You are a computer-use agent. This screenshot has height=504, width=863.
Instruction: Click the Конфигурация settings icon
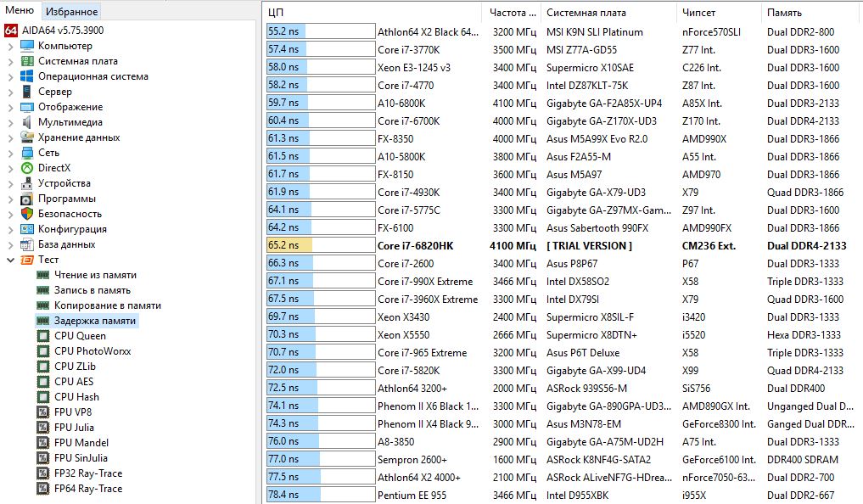[x=27, y=229]
